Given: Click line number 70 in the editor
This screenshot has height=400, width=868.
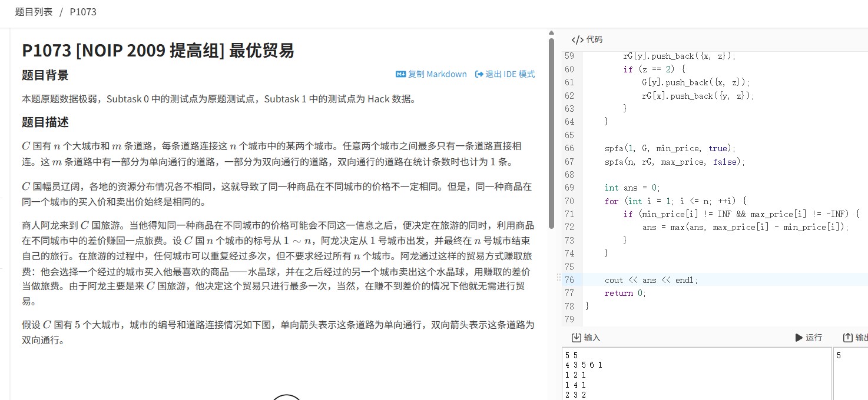Looking at the screenshot, I should pyautogui.click(x=569, y=201).
